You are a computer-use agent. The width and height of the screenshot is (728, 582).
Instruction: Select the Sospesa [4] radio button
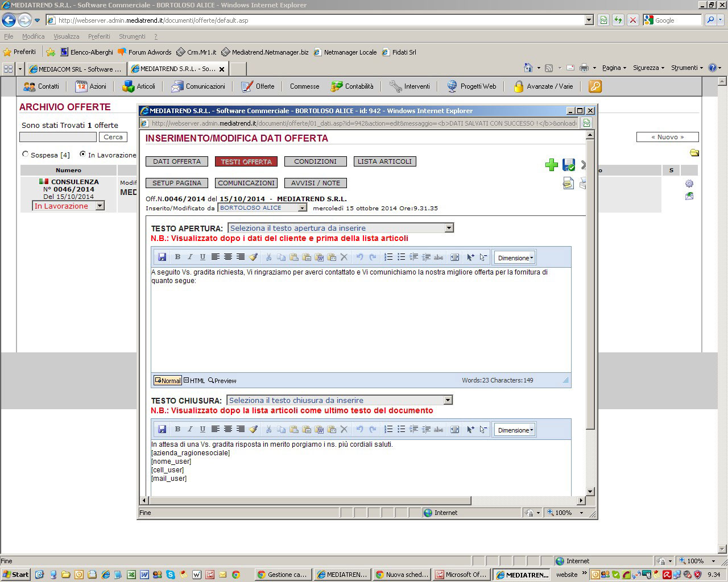25,154
